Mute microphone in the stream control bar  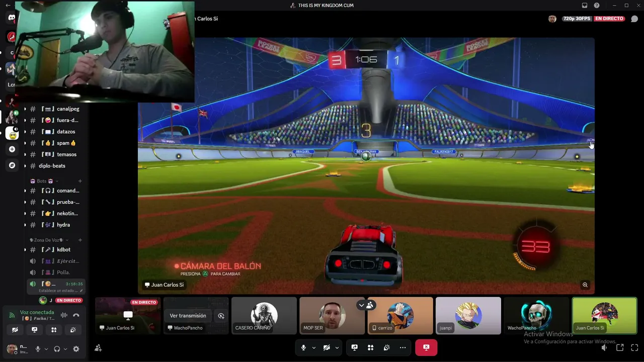point(303,347)
